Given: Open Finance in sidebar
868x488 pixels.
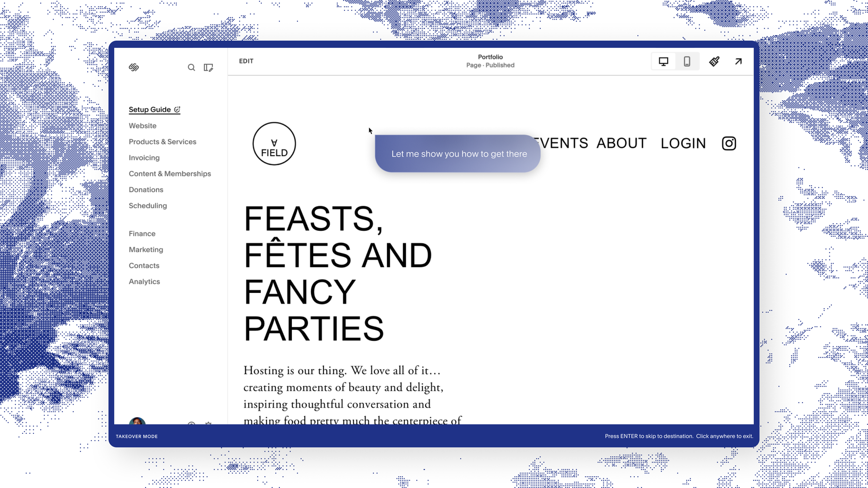Looking at the screenshot, I should pos(142,234).
